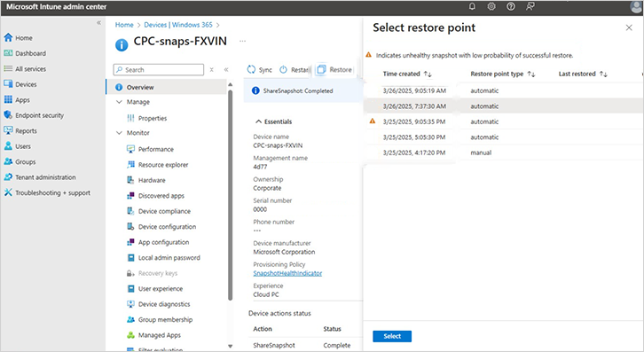Click the Restore toolbar button

pos(334,69)
